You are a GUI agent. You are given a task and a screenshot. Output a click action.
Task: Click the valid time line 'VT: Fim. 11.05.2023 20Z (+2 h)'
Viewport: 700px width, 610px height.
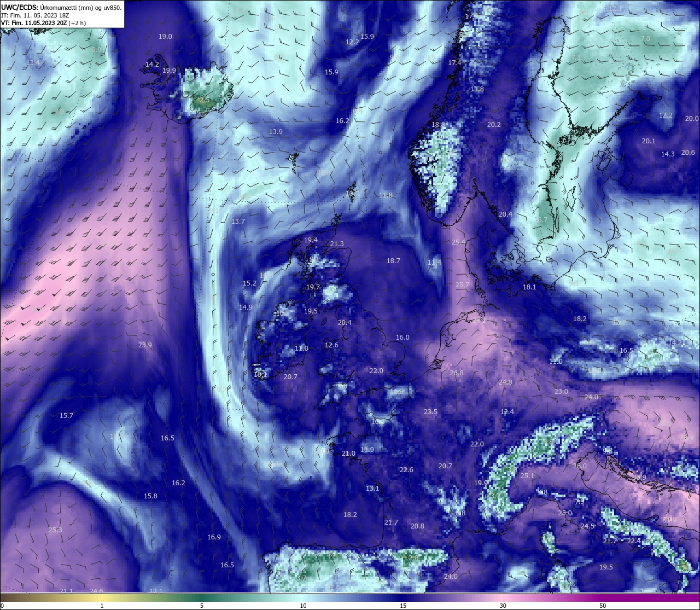point(44,23)
